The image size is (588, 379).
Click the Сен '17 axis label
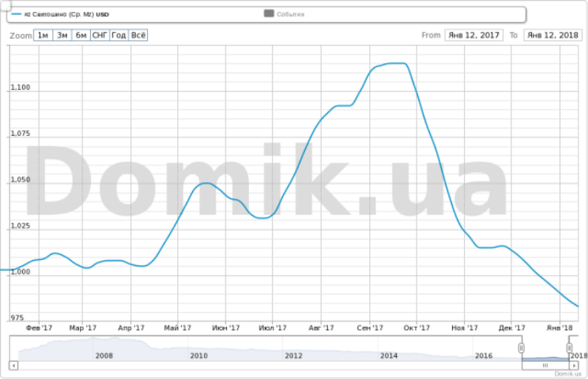[370, 328]
